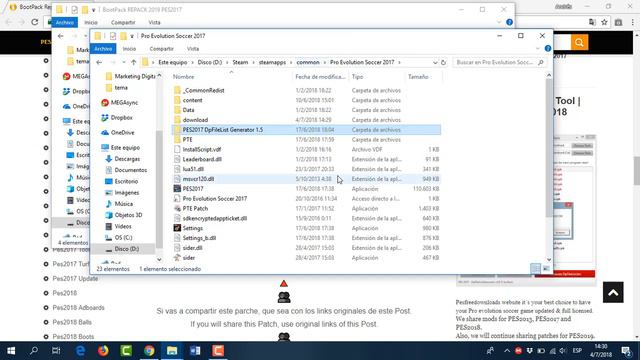Go up one folder level
This screenshot has width=640, height=360.
click(x=133, y=62)
